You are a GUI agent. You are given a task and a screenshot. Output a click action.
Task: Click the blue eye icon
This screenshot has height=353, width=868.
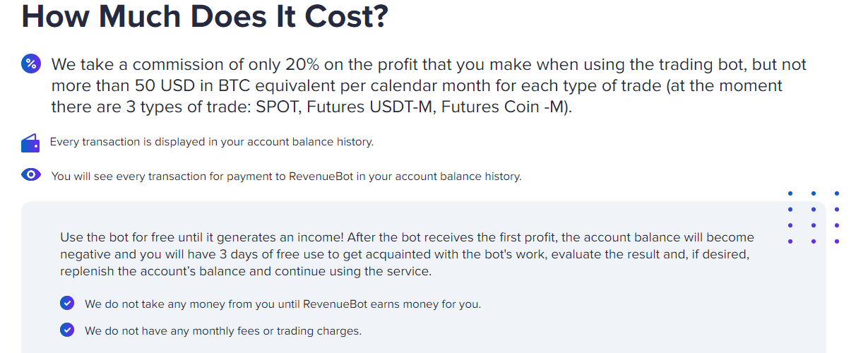click(31, 174)
